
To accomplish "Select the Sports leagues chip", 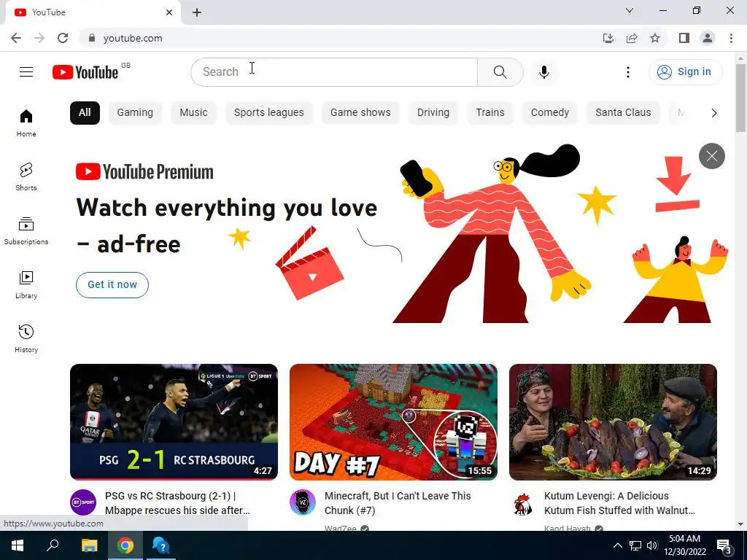I will tap(268, 113).
